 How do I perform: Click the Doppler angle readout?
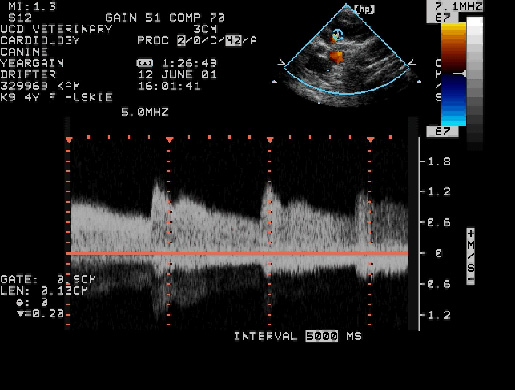tap(32, 302)
